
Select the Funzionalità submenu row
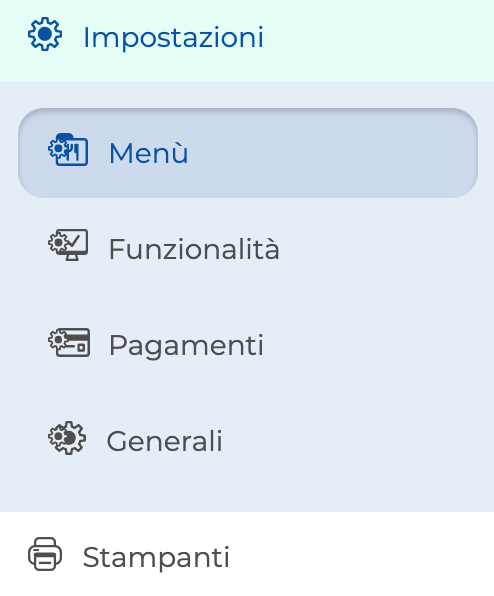pyautogui.click(x=248, y=249)
